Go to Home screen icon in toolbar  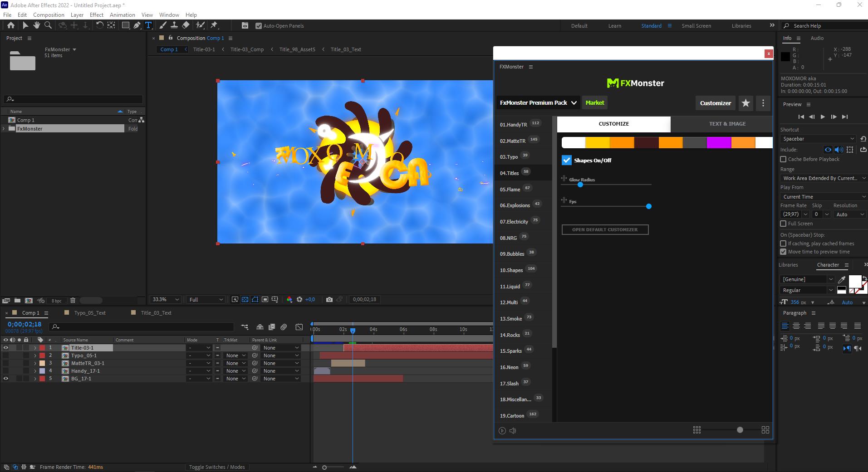click(11, 25)
